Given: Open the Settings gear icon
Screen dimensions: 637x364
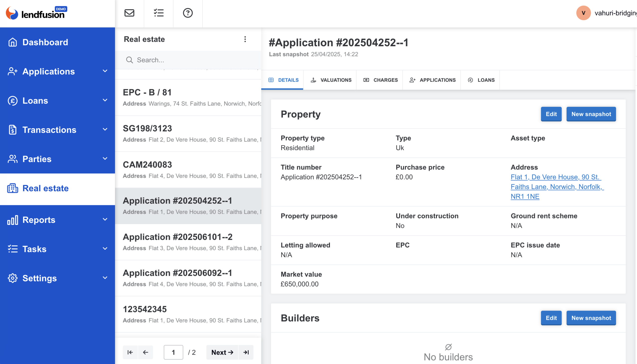Looking at the screenshot, I should pyautogui.click(x=12, y=278).
